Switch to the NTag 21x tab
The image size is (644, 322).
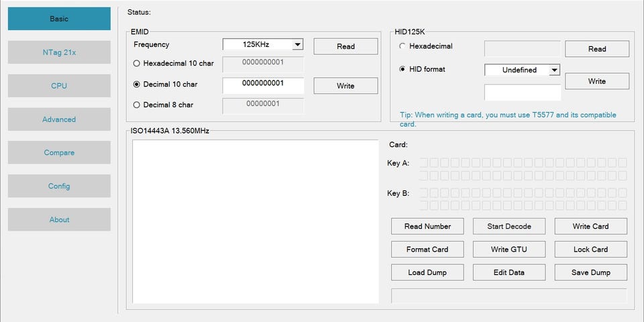coord(59,52)
